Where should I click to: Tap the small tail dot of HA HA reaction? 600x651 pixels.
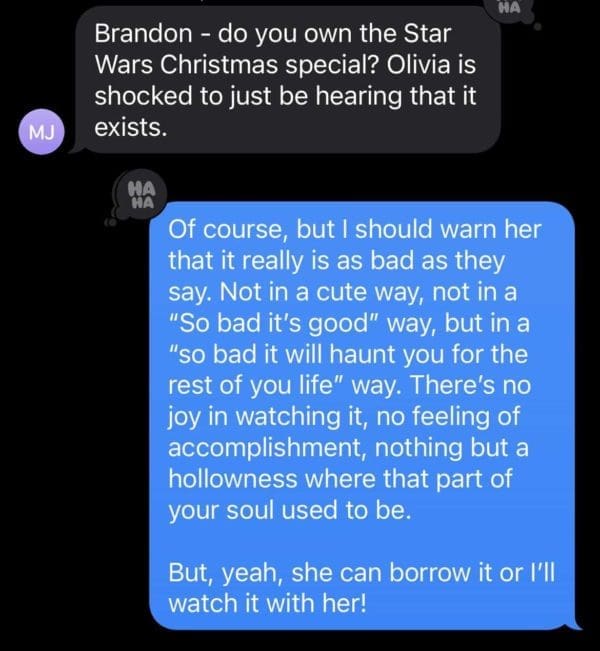110,223
